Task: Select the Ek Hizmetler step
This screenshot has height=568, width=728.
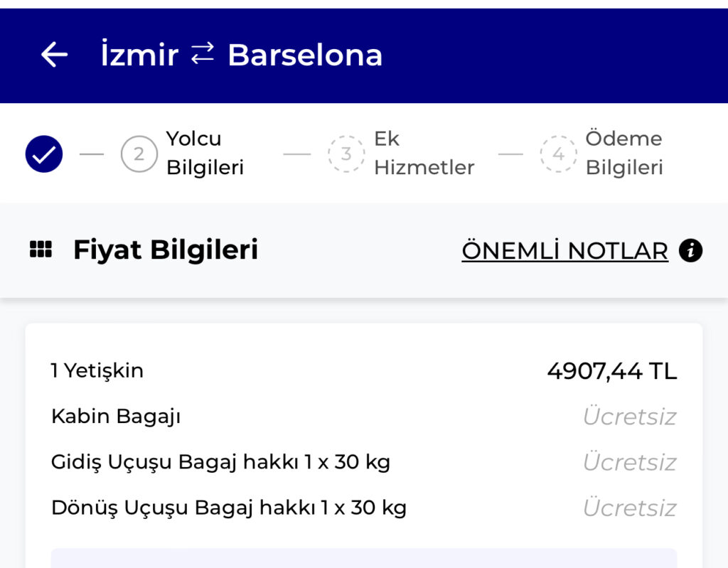Action: (424, 153)
